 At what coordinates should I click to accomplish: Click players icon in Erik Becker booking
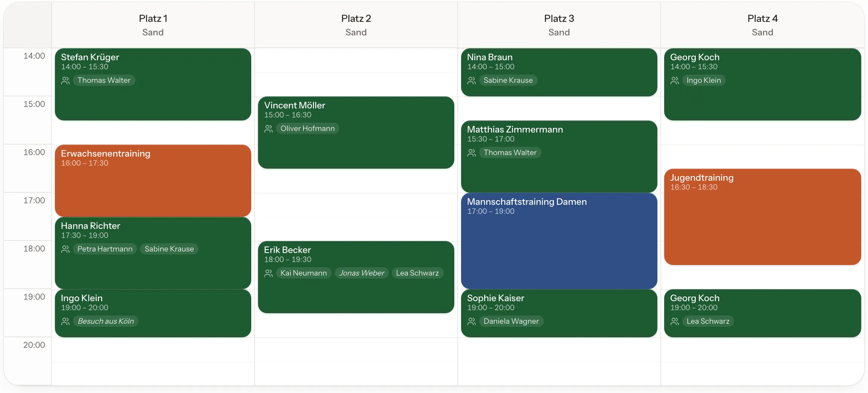click(x=269, y=273)
